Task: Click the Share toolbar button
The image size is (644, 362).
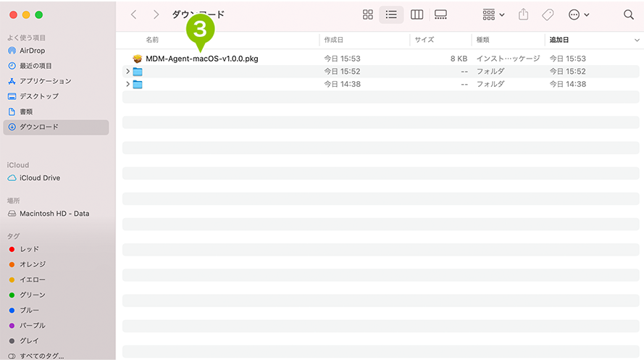Action: tap(523, 14)
